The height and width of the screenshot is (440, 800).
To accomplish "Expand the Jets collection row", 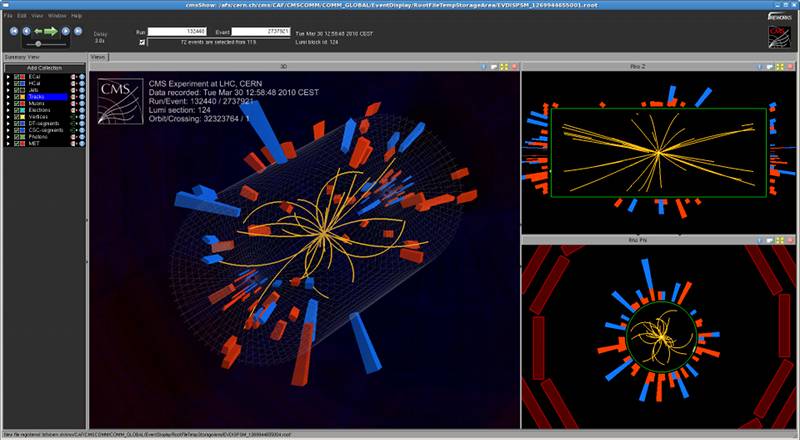I will tap(8, 90).
